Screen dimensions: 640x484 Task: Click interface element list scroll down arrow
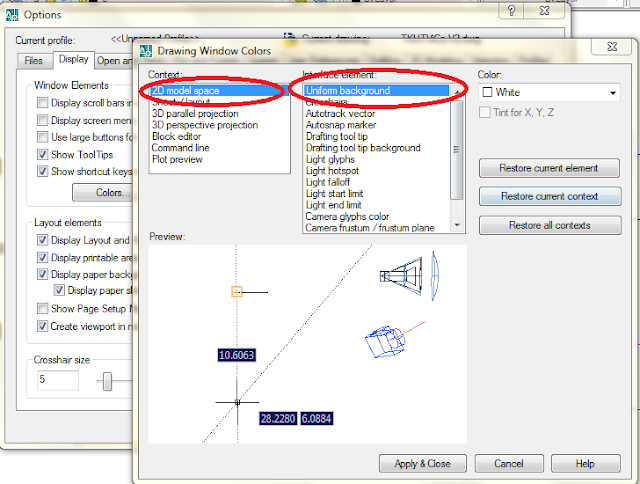pyautogui.click(x=457, y=225)
